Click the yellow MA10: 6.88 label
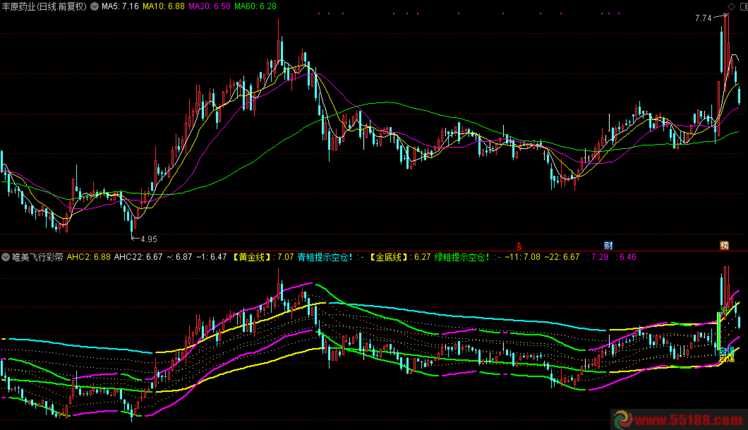 (164, 7)
